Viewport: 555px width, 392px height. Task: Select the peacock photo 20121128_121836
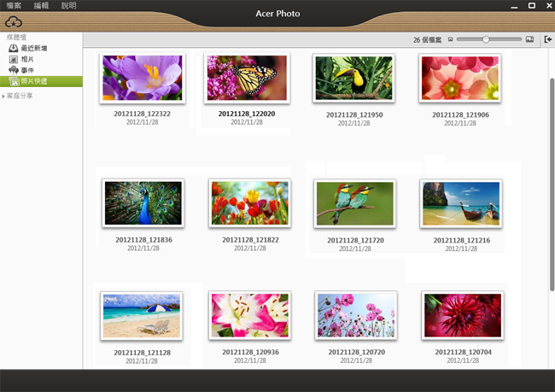pos(142,203)
